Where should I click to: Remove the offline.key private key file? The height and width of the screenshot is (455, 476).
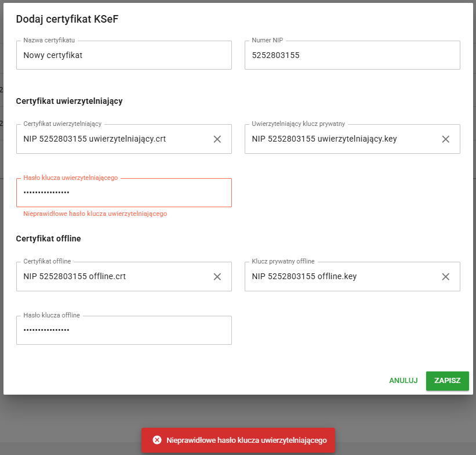446,277
